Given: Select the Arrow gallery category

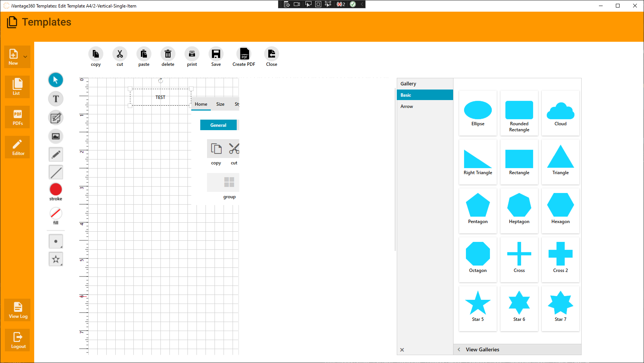Looking at the screenshot, I should tap(425, 106).
